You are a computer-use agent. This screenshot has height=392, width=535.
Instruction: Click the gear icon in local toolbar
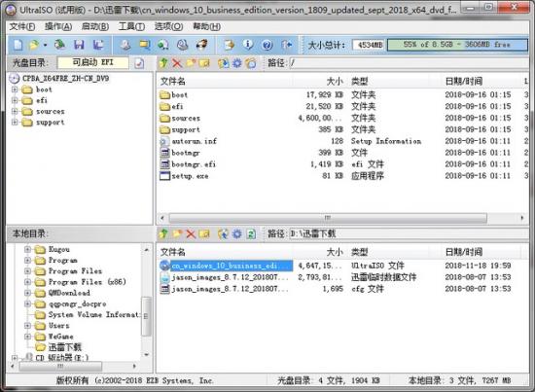tap(236, 234)
